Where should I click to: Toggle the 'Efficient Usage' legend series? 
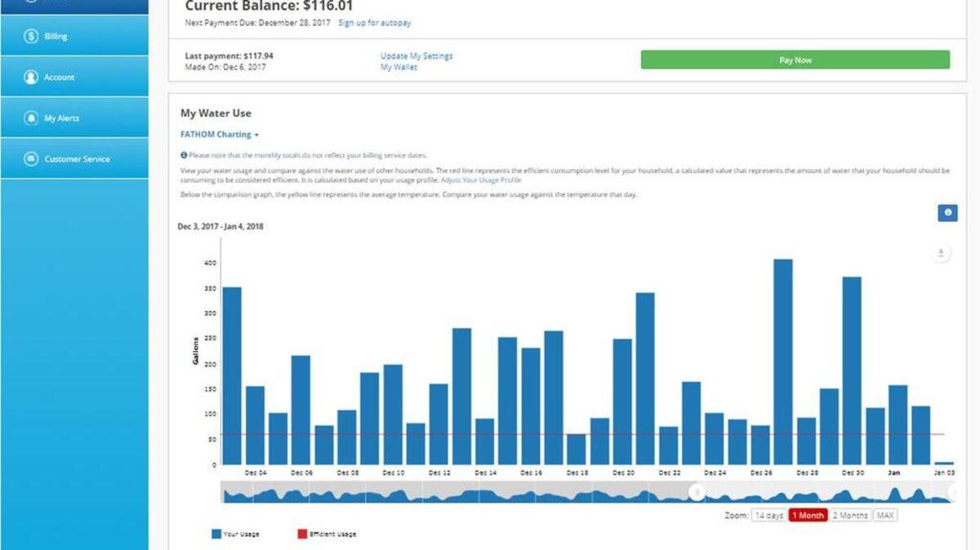tap(327, 534)
